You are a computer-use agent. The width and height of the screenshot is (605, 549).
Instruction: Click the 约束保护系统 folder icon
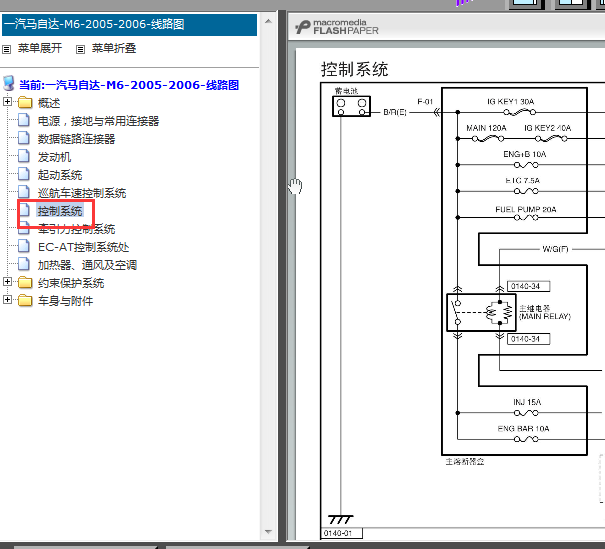coord(25,283)
